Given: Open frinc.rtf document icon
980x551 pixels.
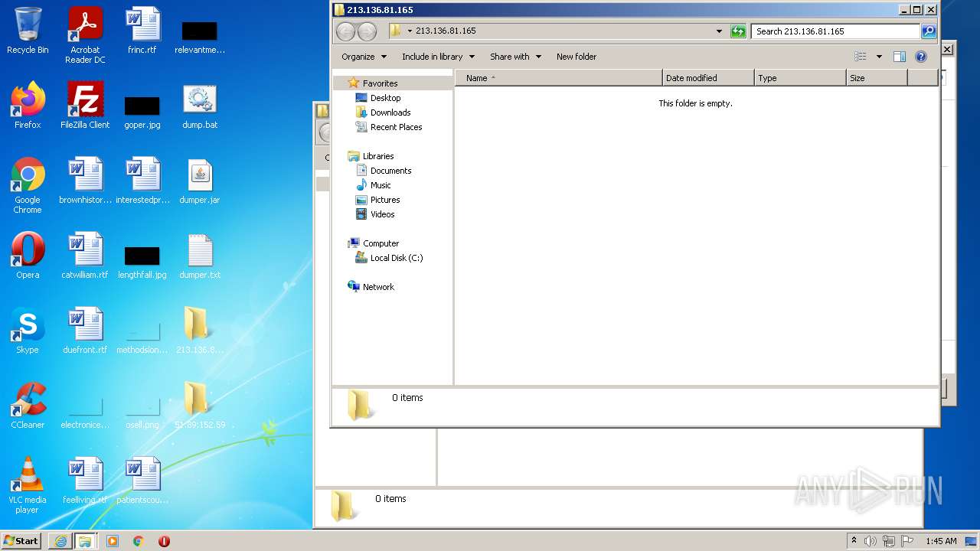Looking at the screenshot, I should click(x=142, y=31).
